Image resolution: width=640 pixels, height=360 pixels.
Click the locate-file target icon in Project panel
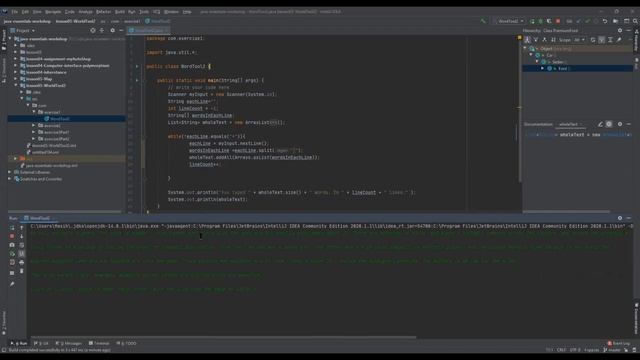tap(93, 31)
